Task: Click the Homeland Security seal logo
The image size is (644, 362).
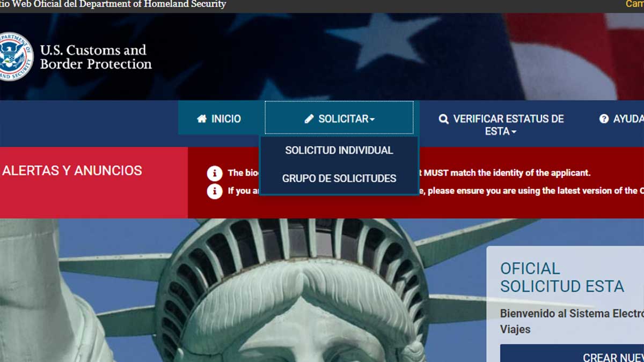Action: pos(15,56)
